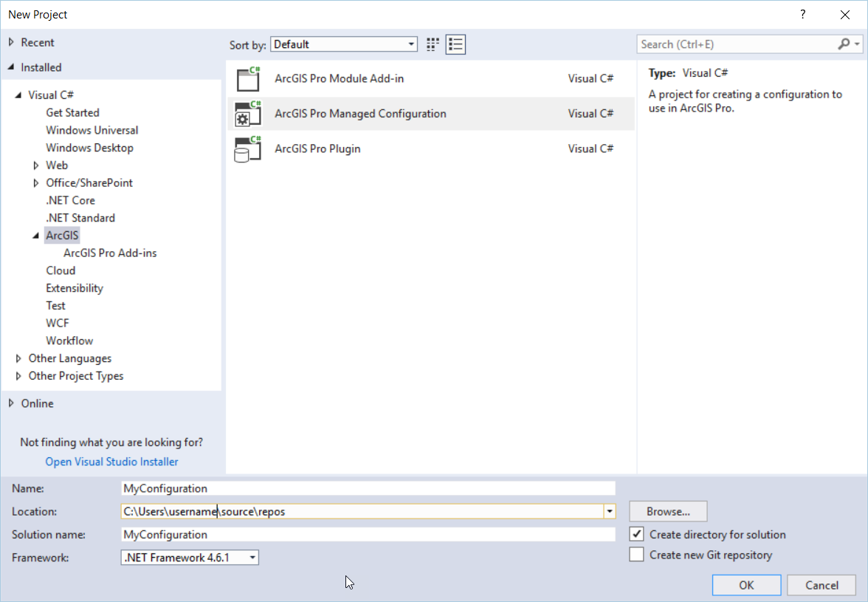Expand the Web node
This screenshot has width=868, height=602.
coord(36,165)
